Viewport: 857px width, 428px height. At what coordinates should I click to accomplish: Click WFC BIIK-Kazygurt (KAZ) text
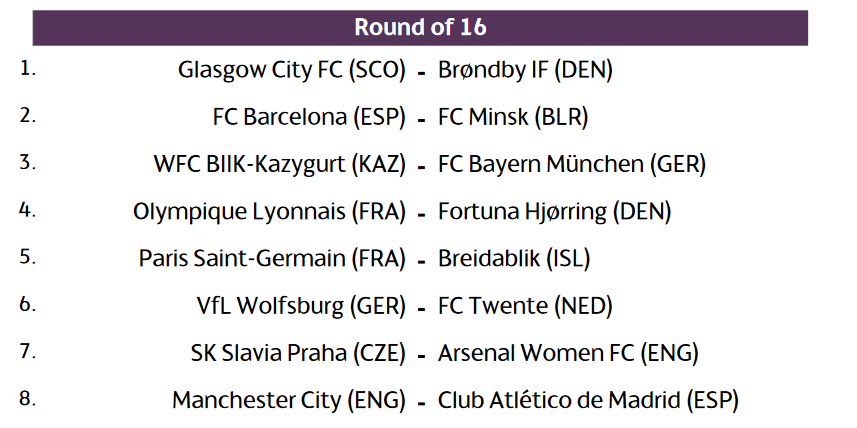(x=279, y=164)
